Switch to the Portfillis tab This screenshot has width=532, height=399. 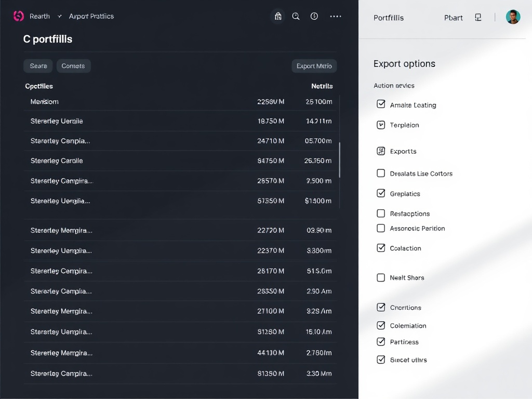(x=389, y=18)
